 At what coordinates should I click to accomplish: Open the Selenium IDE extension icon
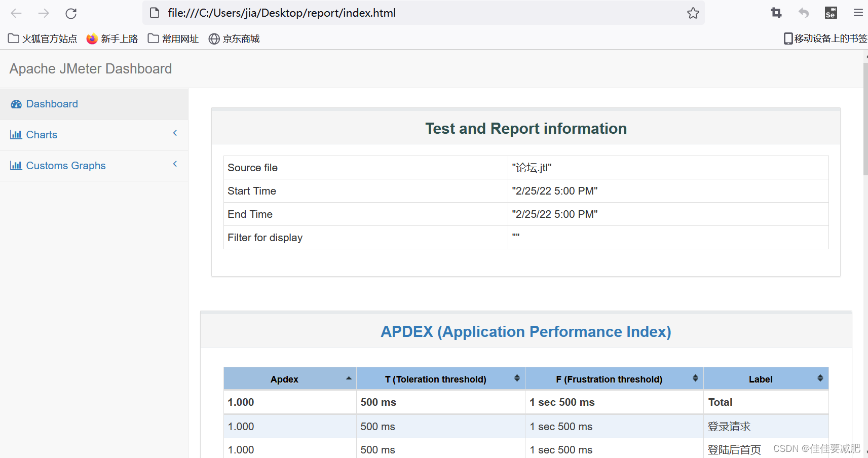(831, 13)
